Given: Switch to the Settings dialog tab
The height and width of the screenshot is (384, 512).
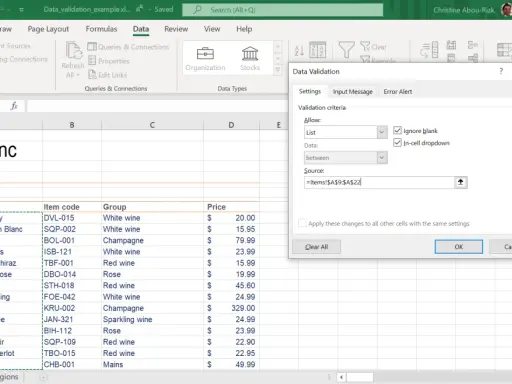Looking at the screenshot, I should (310, 91).
